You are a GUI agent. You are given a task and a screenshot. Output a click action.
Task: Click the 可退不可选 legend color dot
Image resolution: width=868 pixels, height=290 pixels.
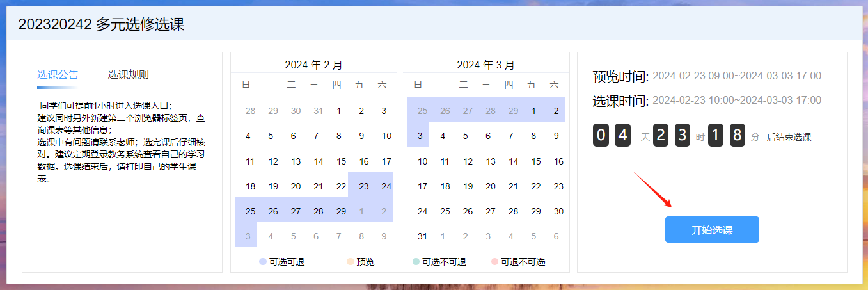pyautogui.click(x=494, y=262)
